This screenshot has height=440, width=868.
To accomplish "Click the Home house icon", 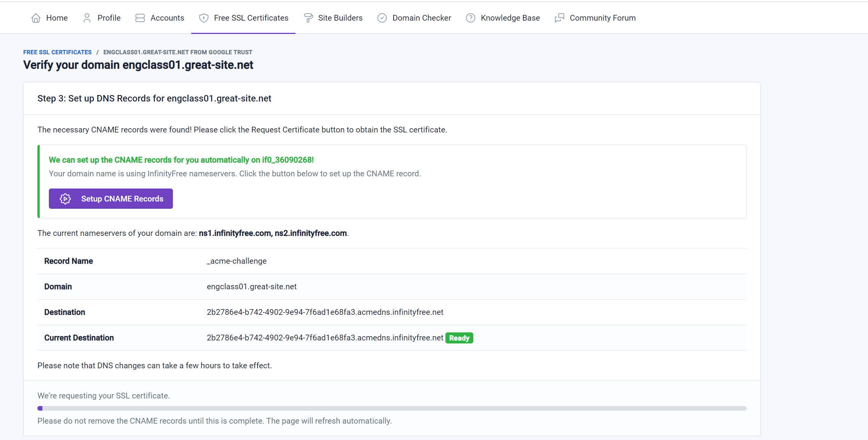I will click(x=36, y=18).
